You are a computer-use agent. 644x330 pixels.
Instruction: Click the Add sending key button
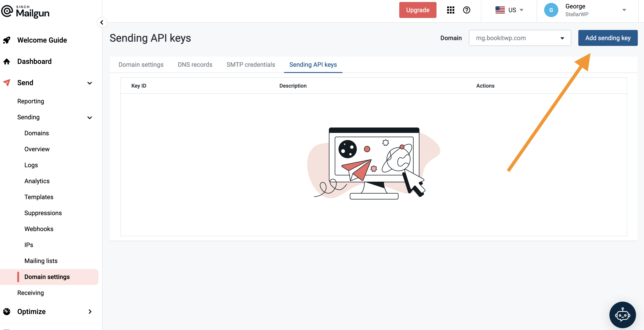pos(608,38)
